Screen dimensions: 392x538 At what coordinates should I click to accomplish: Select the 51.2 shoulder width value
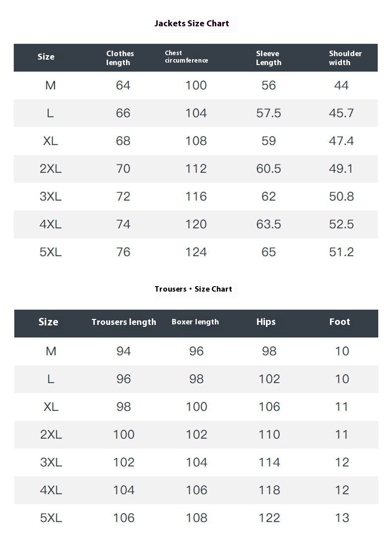click(341, 252)
